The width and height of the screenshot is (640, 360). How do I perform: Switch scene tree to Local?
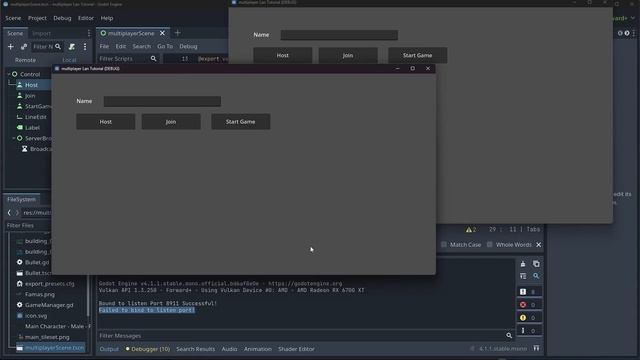[69, 60]
